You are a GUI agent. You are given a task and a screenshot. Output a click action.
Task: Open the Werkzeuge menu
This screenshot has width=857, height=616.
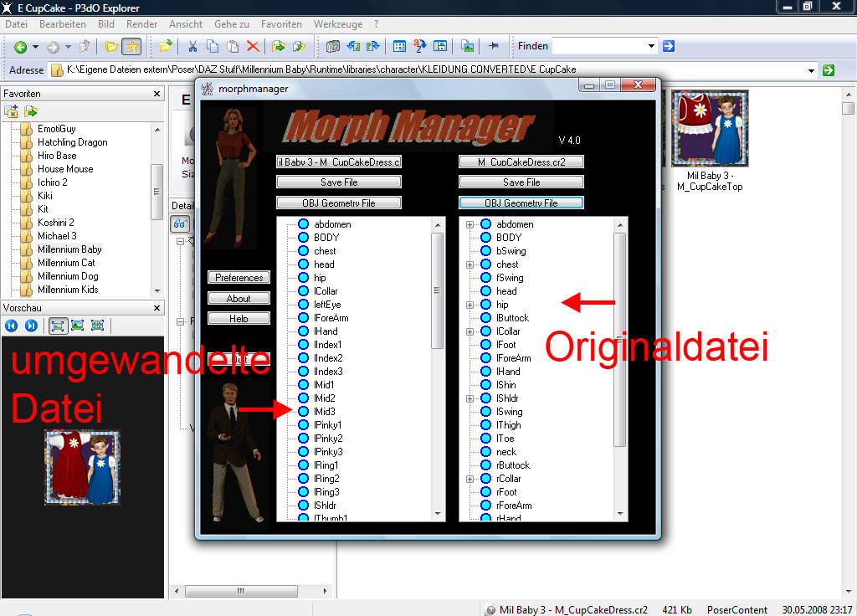click(338, 24)
